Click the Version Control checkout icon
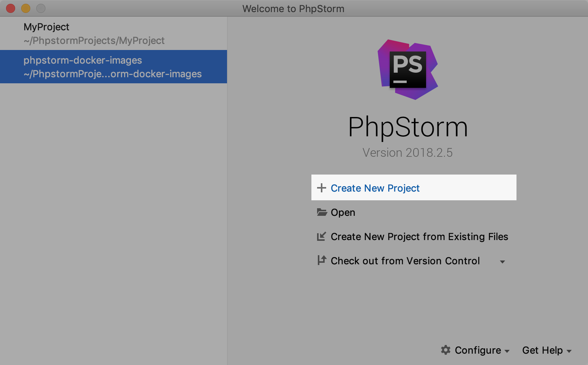Screen dimensions: 588x365 (x=322, y=260)
